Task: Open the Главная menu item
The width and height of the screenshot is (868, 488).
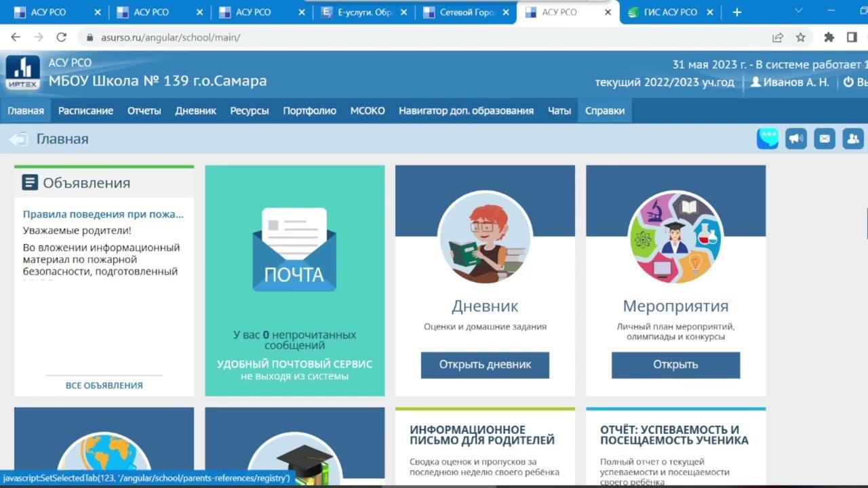Action: point(26,110)
